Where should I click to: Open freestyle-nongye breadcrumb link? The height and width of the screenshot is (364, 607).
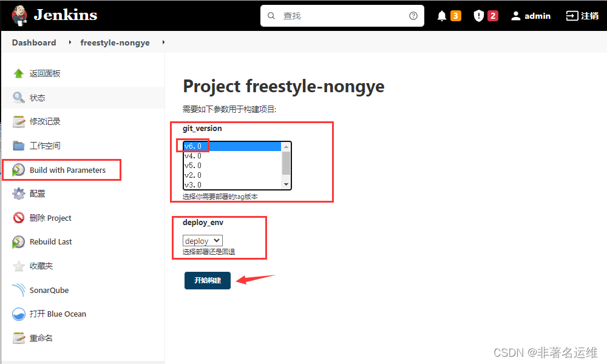point(115,42)
